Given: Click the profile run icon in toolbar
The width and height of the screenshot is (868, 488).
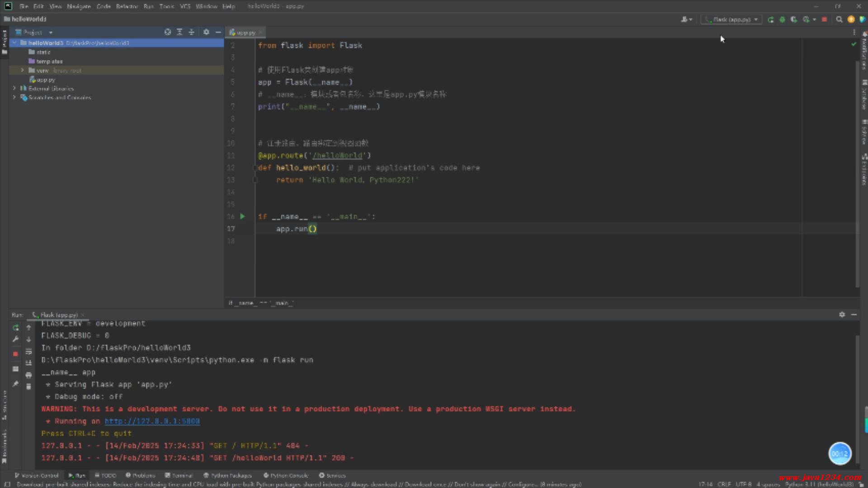Looking at the screenshot, I should [806, 19].
